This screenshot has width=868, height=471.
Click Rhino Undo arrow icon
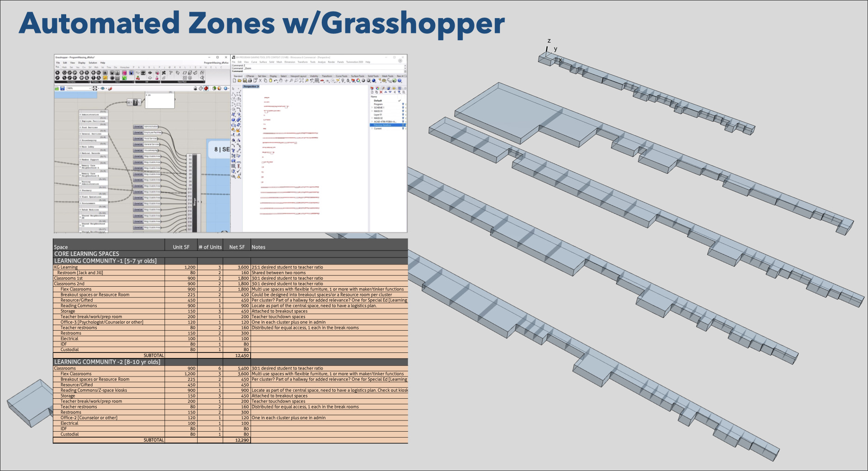coord(275,81)
